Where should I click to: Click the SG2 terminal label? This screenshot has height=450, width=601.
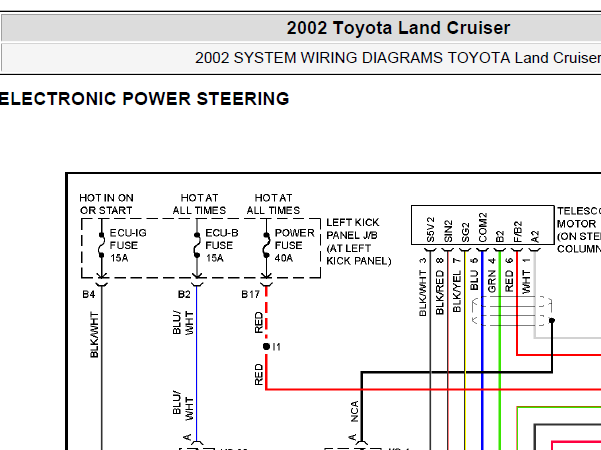pos(465,233)
